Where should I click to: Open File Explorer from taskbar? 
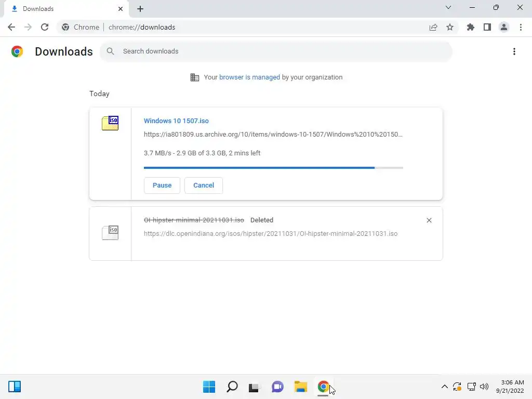coord(301,387)
